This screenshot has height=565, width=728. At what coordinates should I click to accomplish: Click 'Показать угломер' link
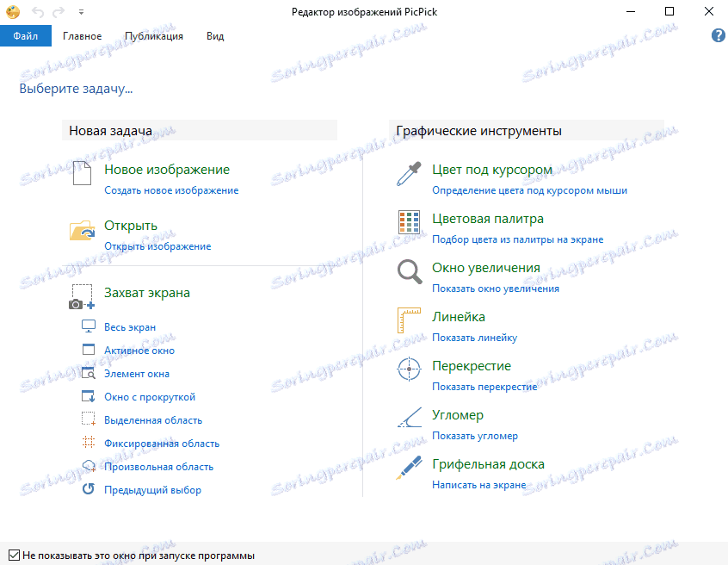click(x=474, y=436)
